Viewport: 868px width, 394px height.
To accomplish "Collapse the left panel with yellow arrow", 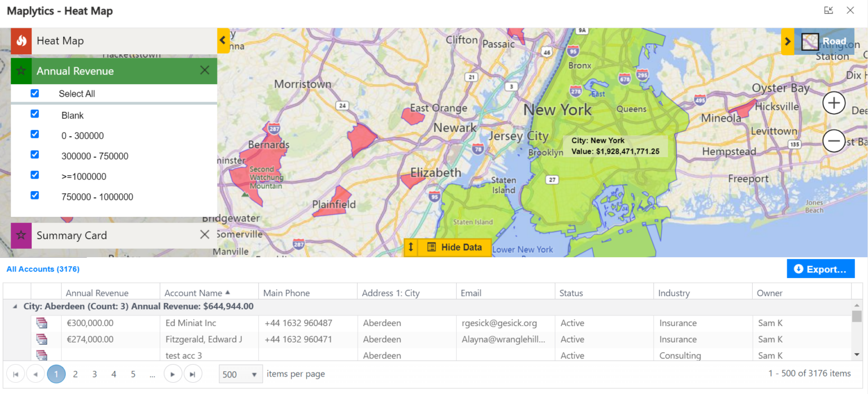I will tap(223, 41).
